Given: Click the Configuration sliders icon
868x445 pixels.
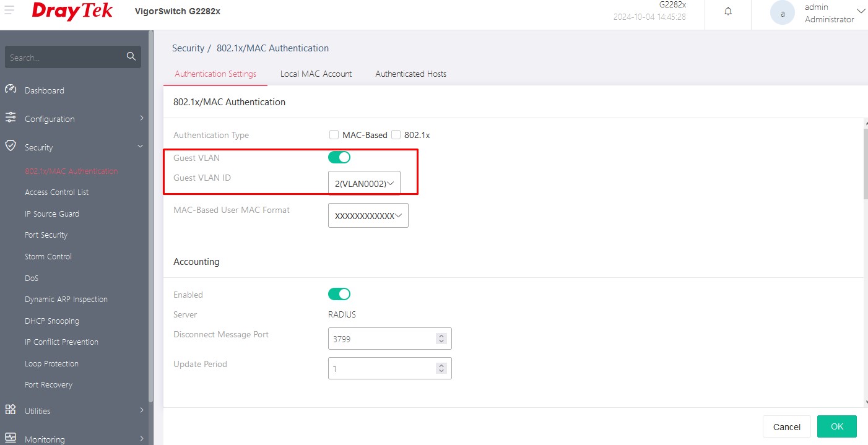Looking at the screenshot, I should 11,118.
